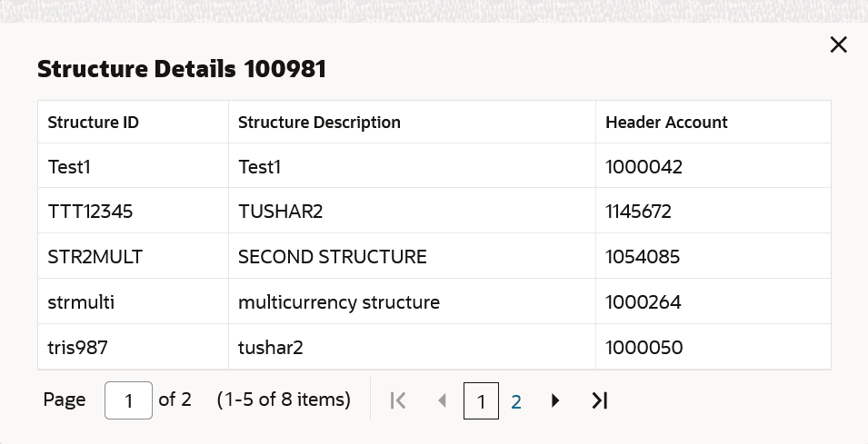Select the Test1 structure ID cell
Viewport: 868px width, 444px height.
coord(72,167)
